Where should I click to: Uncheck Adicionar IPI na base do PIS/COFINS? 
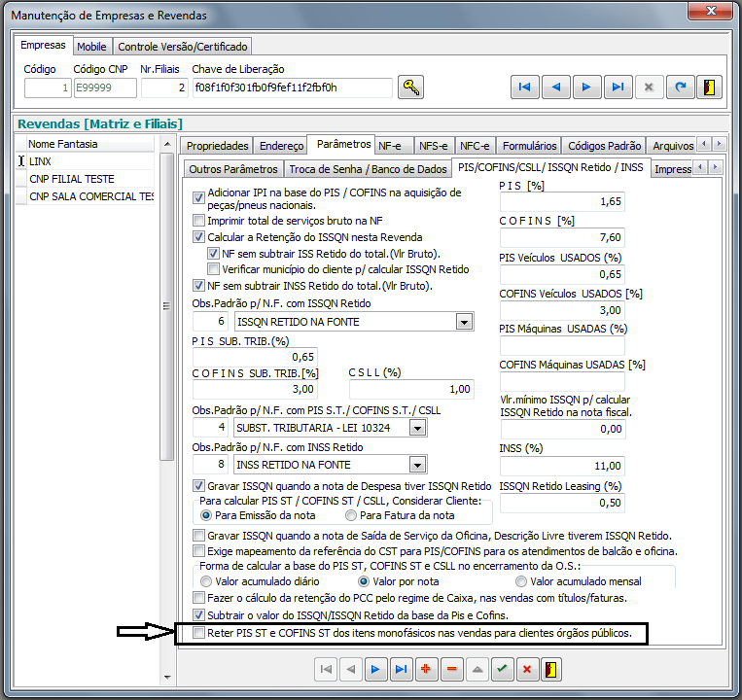click(198, 197)
